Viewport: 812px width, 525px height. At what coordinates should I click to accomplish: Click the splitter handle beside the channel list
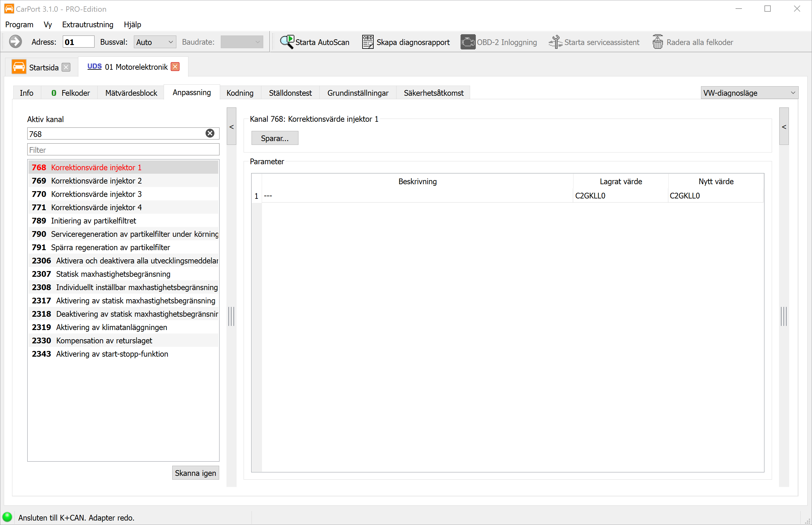click(x=231, y=316)
